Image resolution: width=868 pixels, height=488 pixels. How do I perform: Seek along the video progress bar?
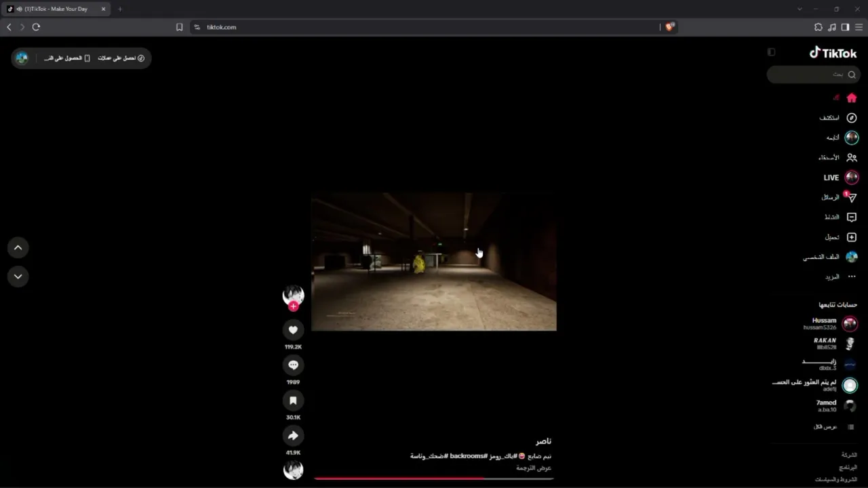tap(434, 479)
